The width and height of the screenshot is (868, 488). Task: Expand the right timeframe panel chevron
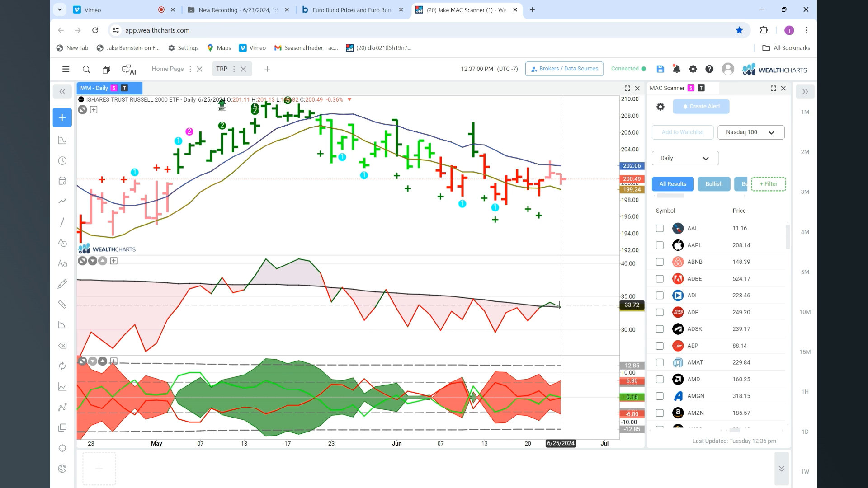[805, 92]
